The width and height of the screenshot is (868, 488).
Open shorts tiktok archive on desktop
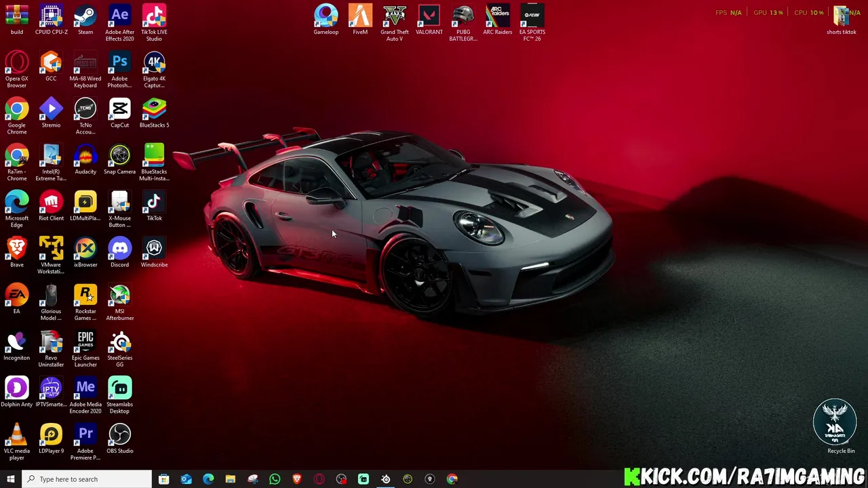841,20
